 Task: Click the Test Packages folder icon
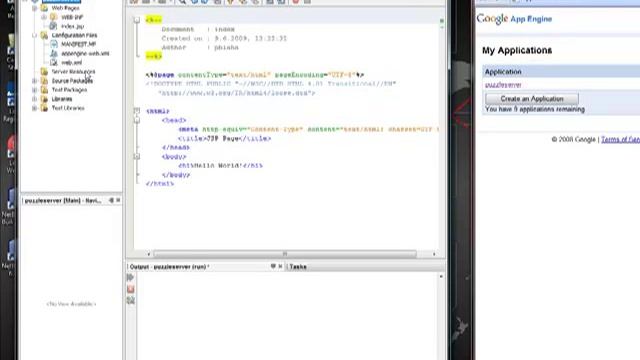pos(44,90)
